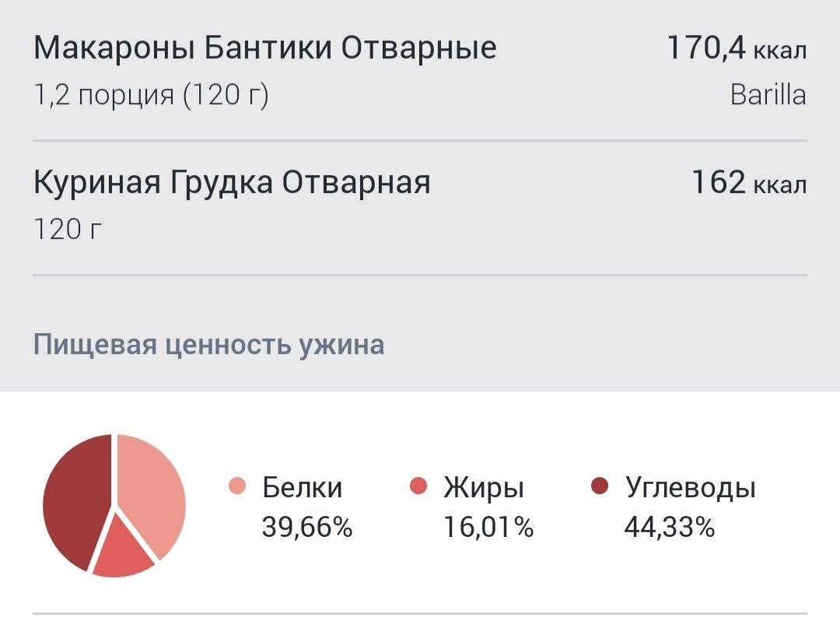Tap the 16,01% fat percentage

(x=488, y=528)
